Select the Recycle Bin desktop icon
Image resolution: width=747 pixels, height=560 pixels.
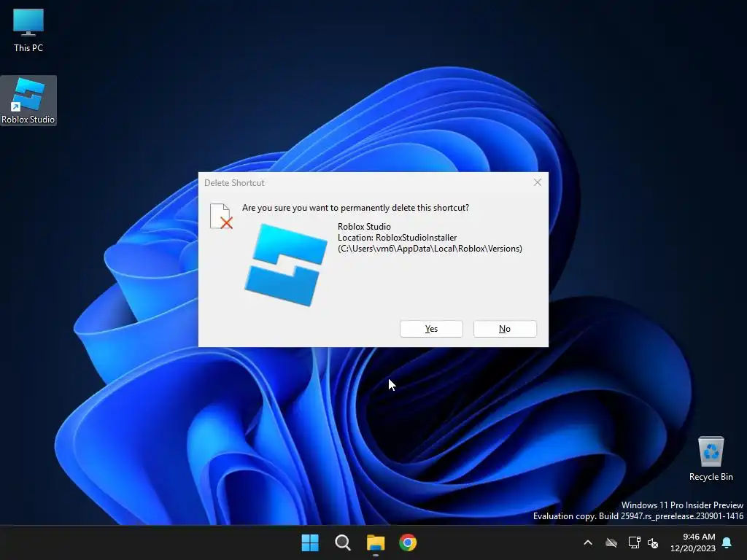[711, 459]
